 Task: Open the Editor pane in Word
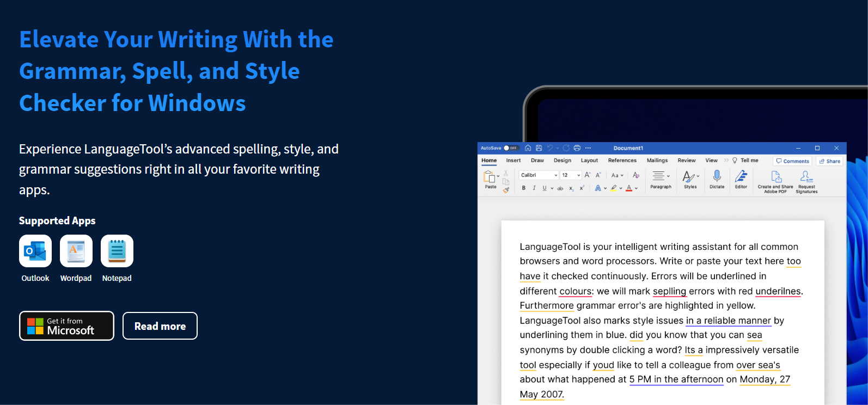pyautogui.click(x=741, y=180)
